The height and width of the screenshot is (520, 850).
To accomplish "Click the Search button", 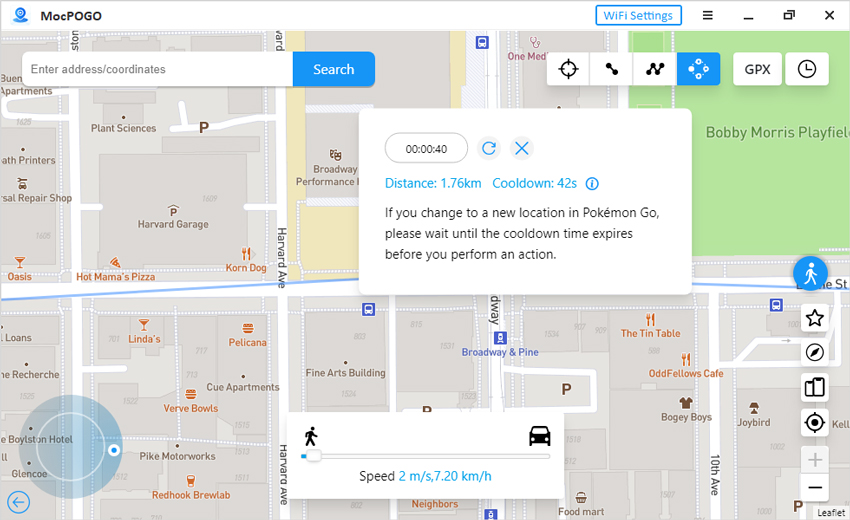I will pos(333,69).
